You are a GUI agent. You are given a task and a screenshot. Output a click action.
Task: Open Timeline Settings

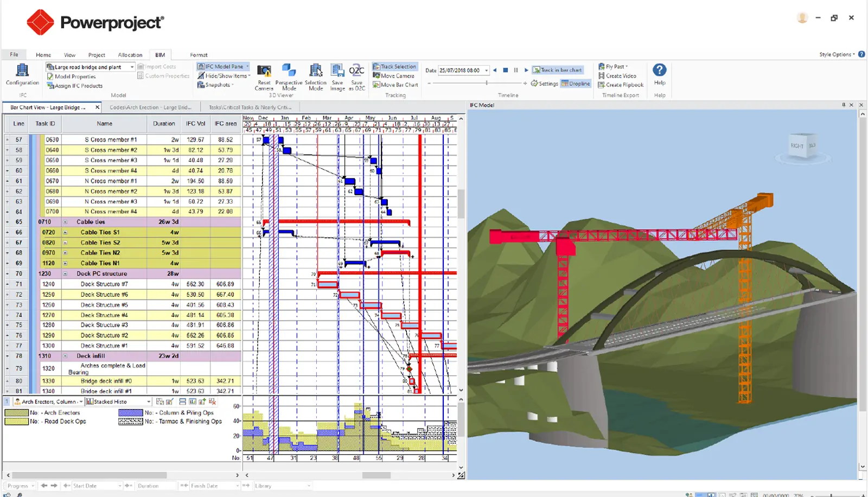pos(544,83)
